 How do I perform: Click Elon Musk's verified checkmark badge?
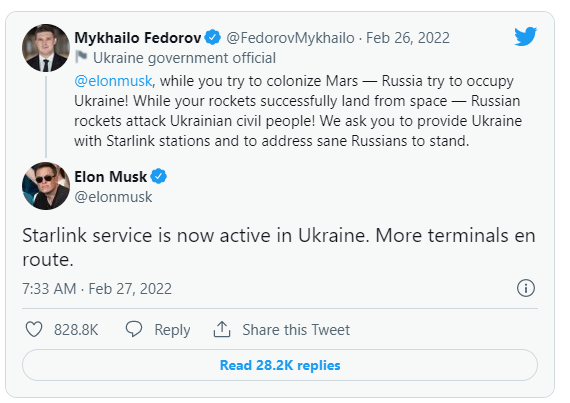[158, 177]
